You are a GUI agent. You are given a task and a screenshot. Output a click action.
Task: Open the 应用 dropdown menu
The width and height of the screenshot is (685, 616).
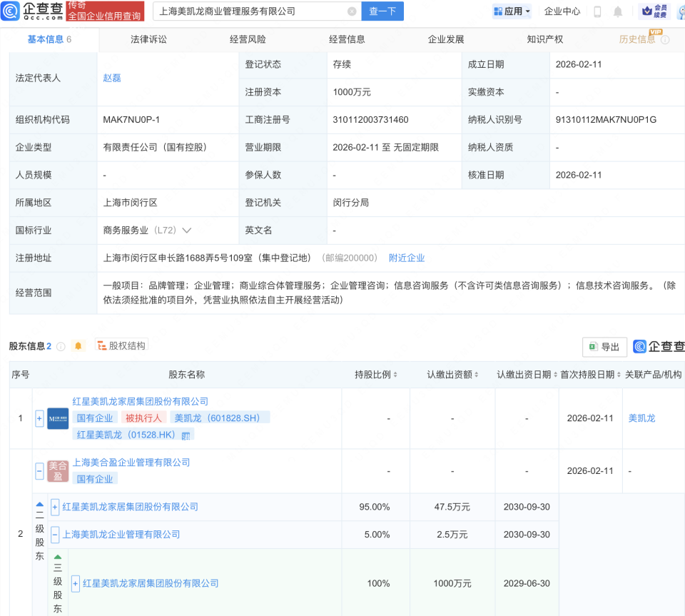tap(511, 11)
